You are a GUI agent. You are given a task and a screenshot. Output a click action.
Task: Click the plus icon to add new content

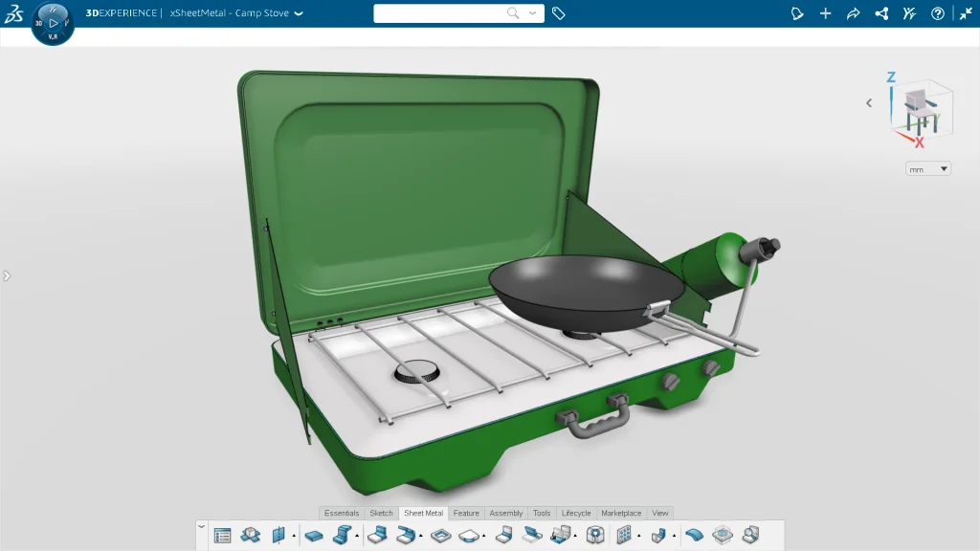(825, 13)
